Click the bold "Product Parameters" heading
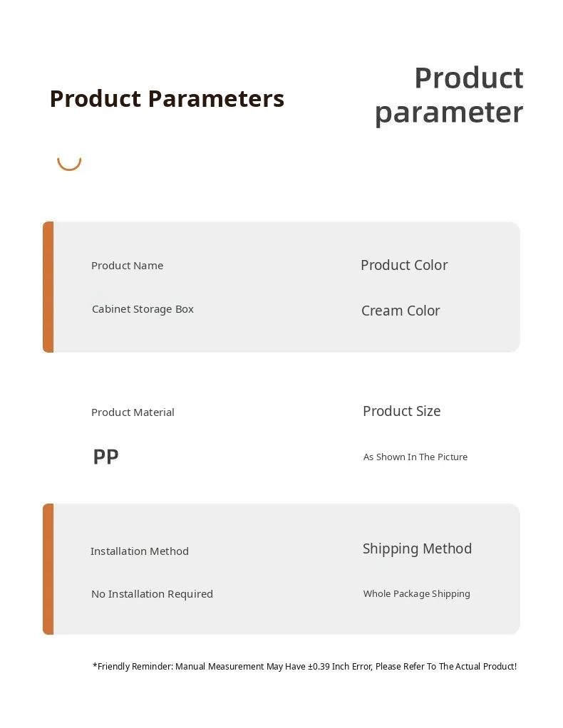Image resolution: width=563 pixels, height=728 pixels. (167, 98)
